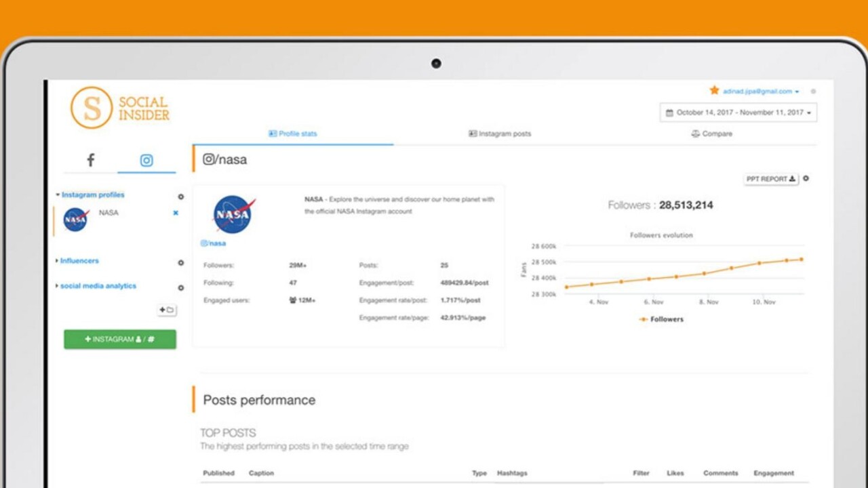This screenshot has width=868, height=488.
Task: Open the account email dropdown
Action: tap(760, 91)
